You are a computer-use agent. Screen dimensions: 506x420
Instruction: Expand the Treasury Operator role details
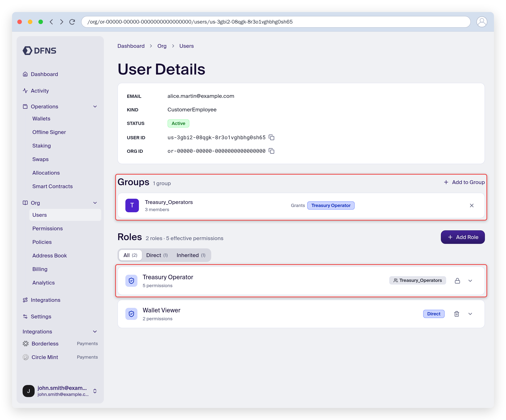tap(470, 281)
